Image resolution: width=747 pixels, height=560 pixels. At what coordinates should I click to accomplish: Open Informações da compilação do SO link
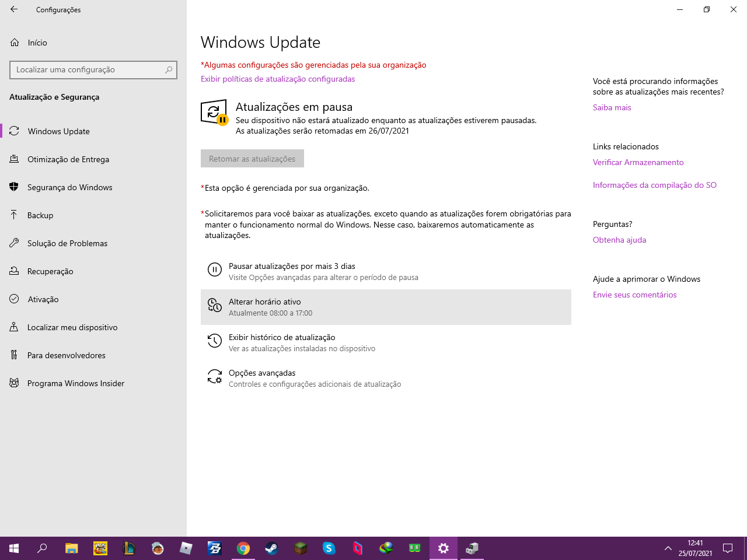point(654,185)
